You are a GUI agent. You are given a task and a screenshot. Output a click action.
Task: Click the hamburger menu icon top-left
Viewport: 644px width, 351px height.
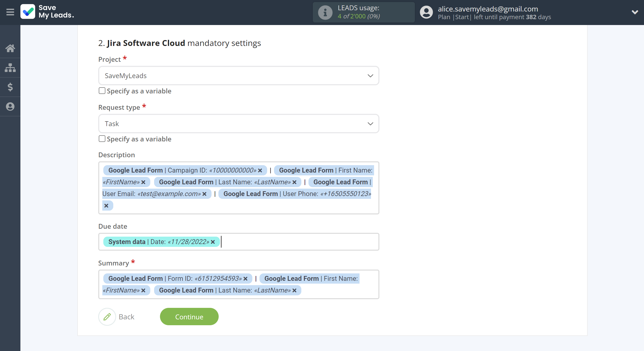pyautogui.click(x=10, y=12)
